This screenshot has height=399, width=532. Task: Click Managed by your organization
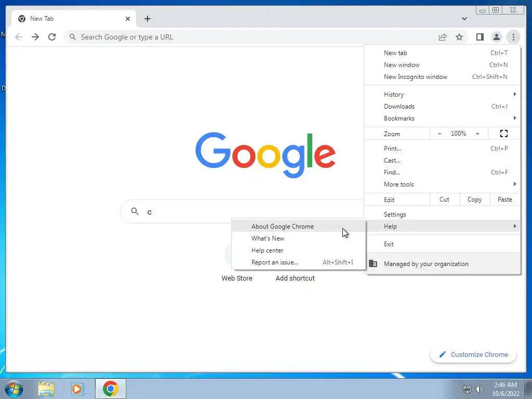click(x=442, y=263)
